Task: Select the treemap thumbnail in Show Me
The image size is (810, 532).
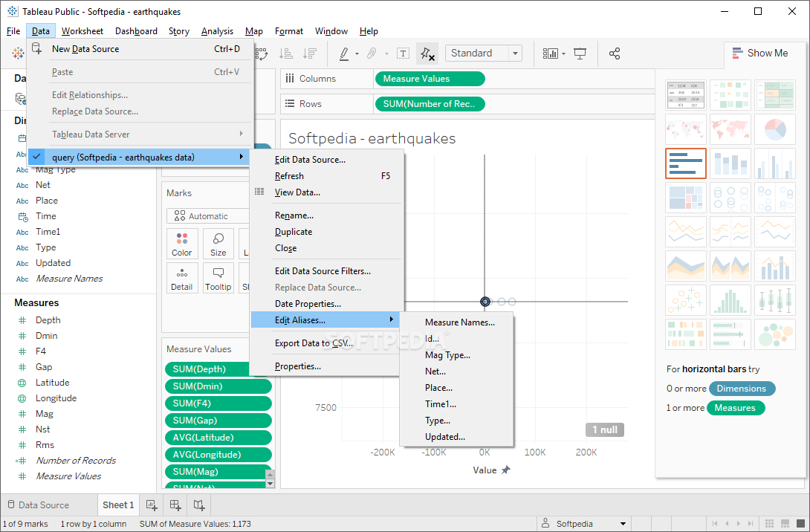Action: pyautogui.click(x=685, y=198)
